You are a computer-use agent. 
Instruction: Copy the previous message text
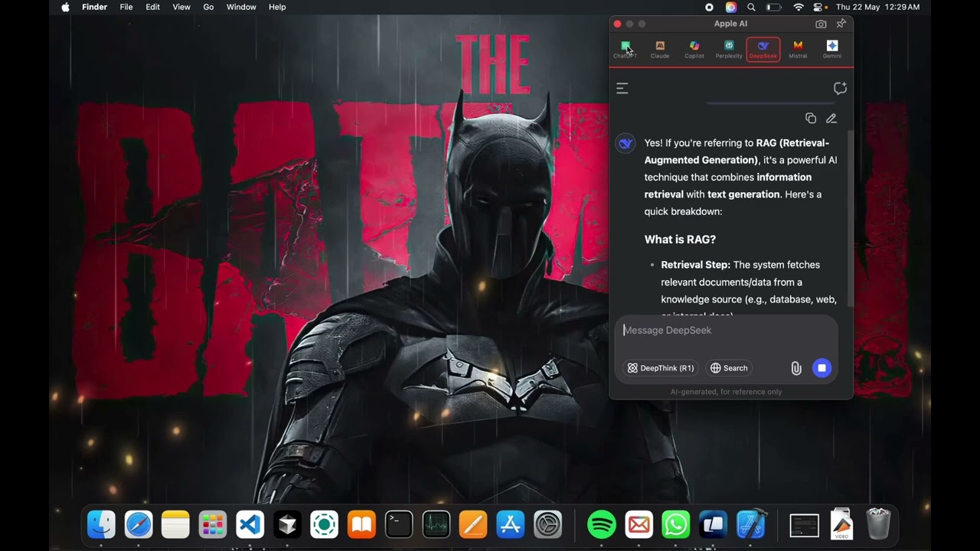(811, 119)
